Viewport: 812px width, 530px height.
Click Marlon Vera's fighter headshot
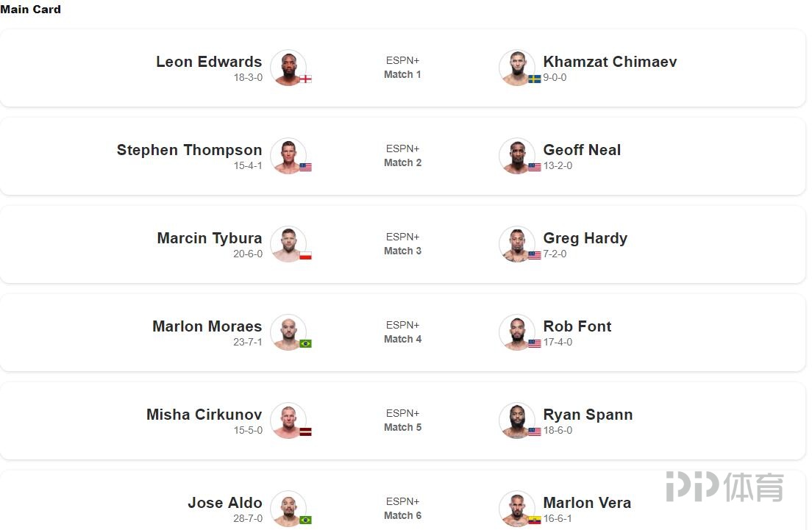517,509
